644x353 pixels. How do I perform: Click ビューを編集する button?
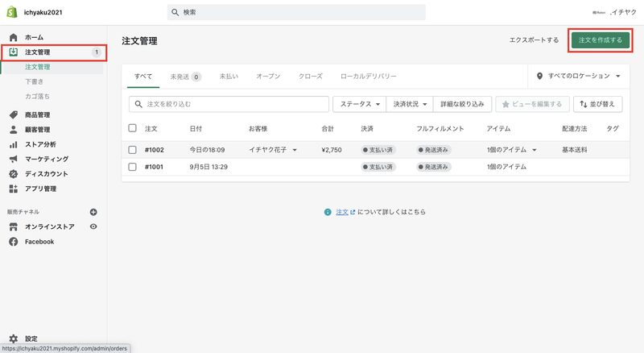[x=532, y=104]
